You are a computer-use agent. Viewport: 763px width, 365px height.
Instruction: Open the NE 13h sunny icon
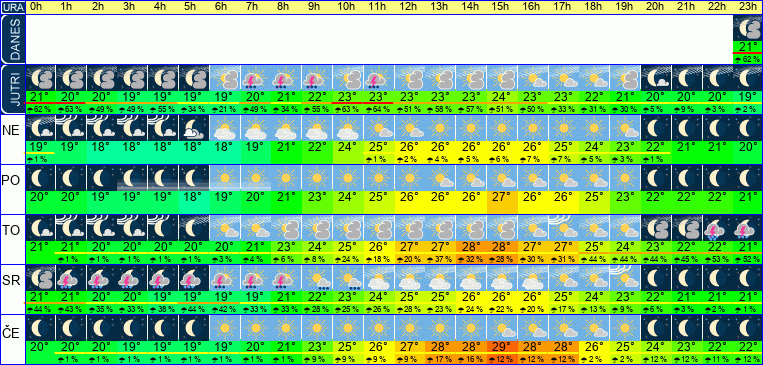(x=440, y=128)
